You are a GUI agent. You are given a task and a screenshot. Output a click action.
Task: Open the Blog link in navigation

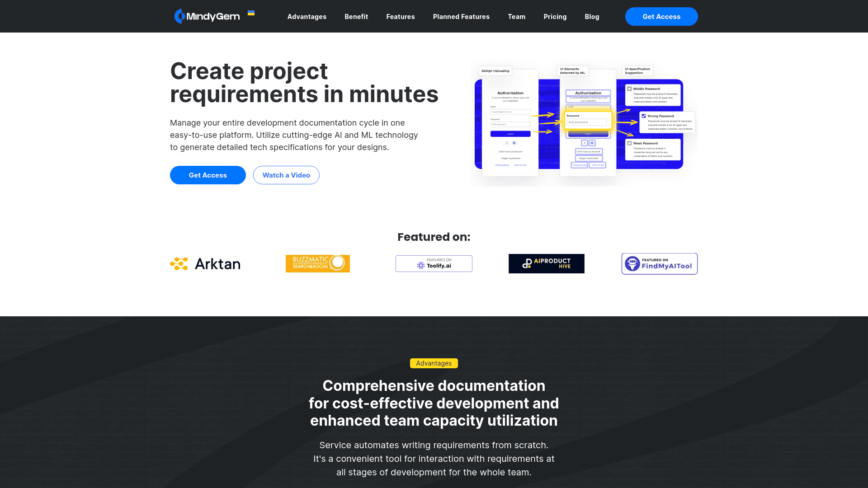592,17
